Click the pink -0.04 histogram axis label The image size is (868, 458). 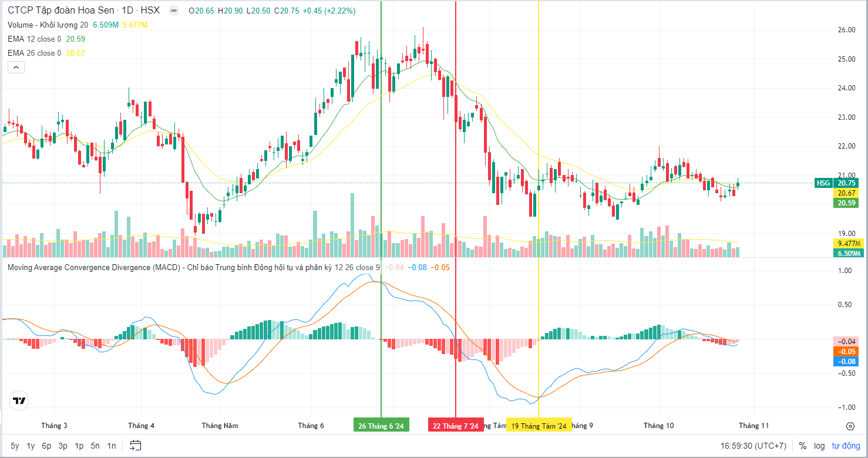[x=846, y=342]
